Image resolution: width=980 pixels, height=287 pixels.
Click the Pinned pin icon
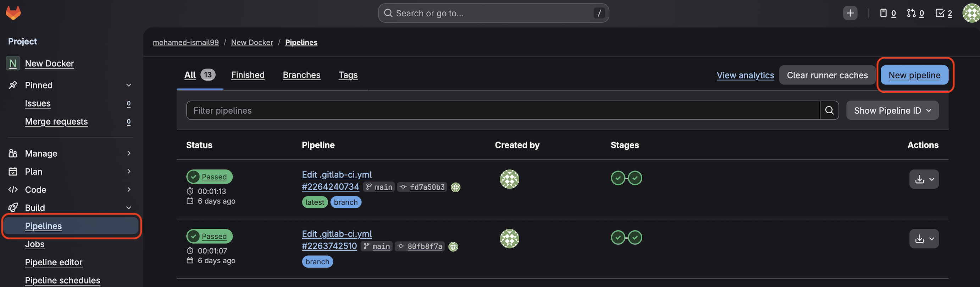13,85
